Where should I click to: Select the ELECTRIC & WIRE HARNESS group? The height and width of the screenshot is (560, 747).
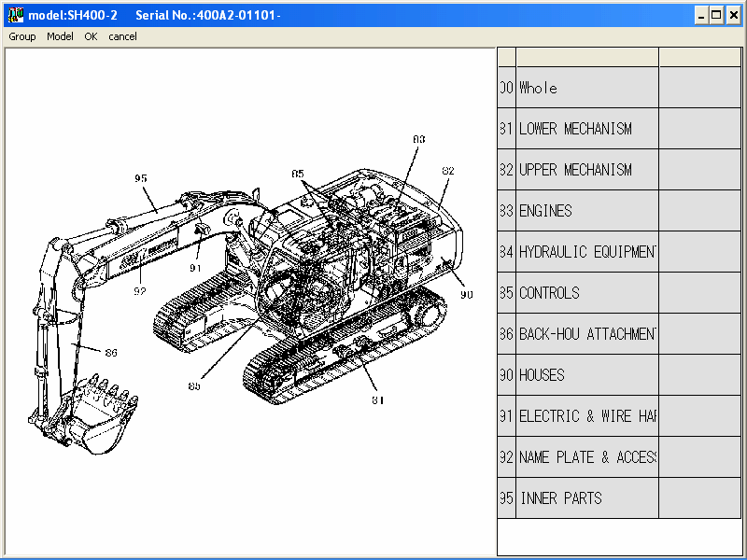click(579, 415)
